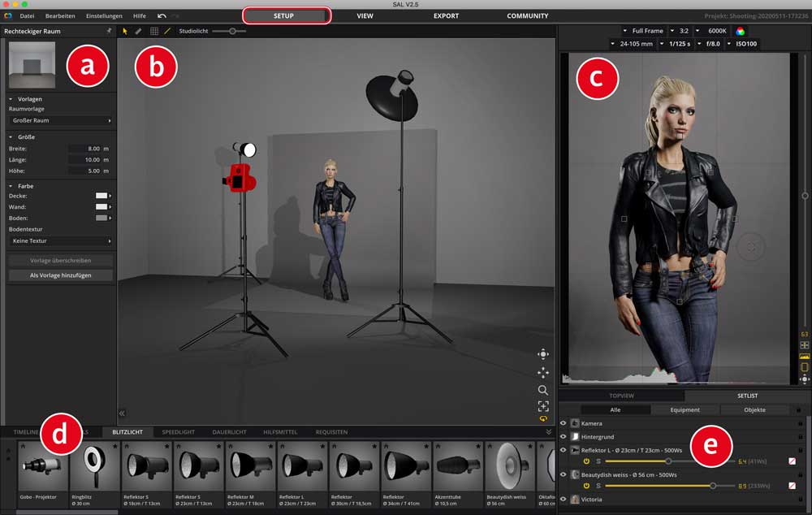The height and width of the screenshot is (515, 812).
Task: Select the arrow pointer tool
Action: (125, 31)
